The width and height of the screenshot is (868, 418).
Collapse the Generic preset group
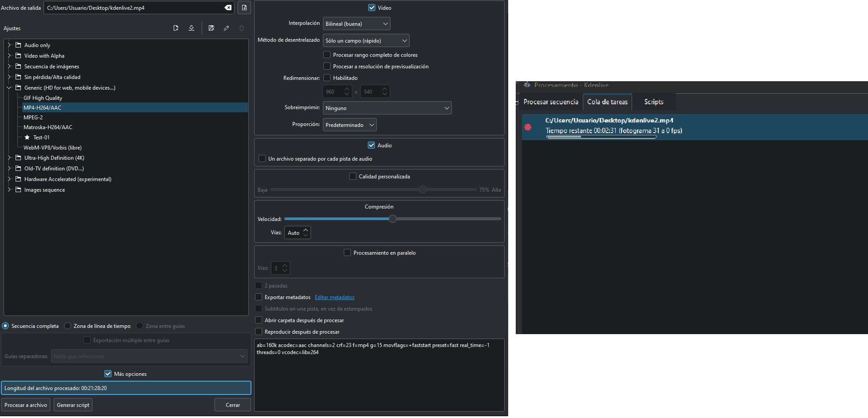(9, 87)
